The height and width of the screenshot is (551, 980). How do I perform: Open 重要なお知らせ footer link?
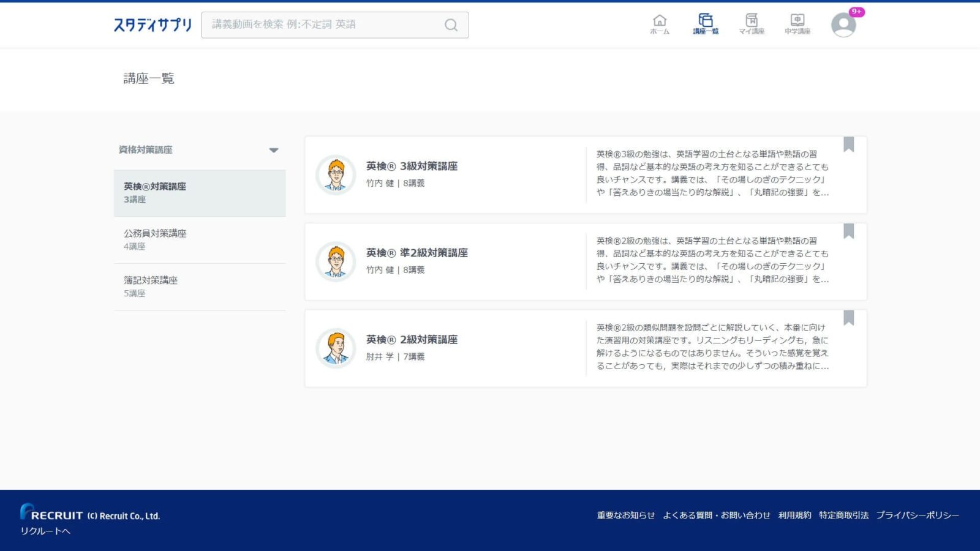[x=626, y=515]
